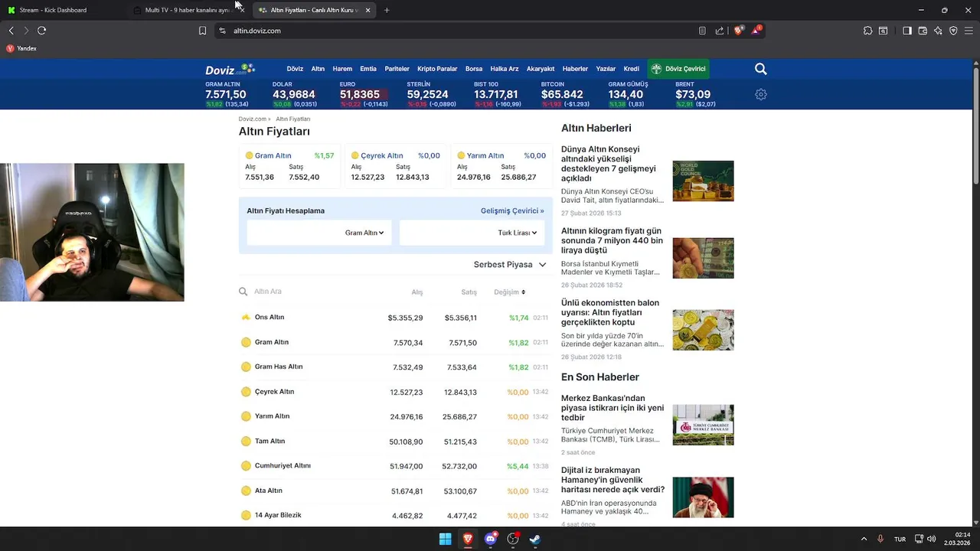Screen dimensions: 980x551
Task: Click the Yandex bookmark icon
Action: (10, 48)
